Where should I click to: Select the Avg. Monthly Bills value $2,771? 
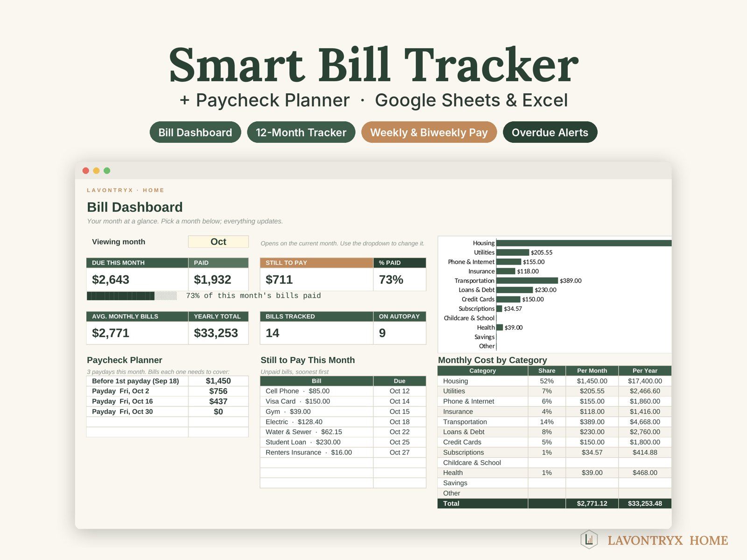(x=111, y=333)
